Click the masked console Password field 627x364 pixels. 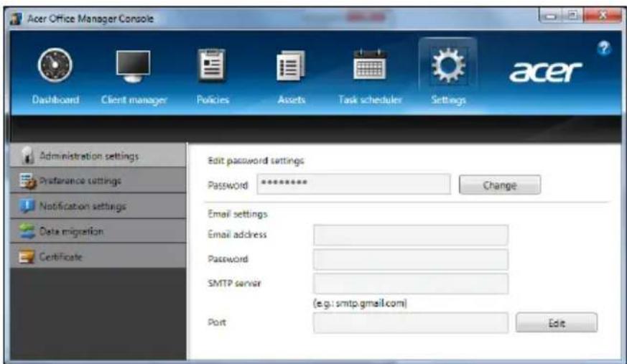point(354,184)
